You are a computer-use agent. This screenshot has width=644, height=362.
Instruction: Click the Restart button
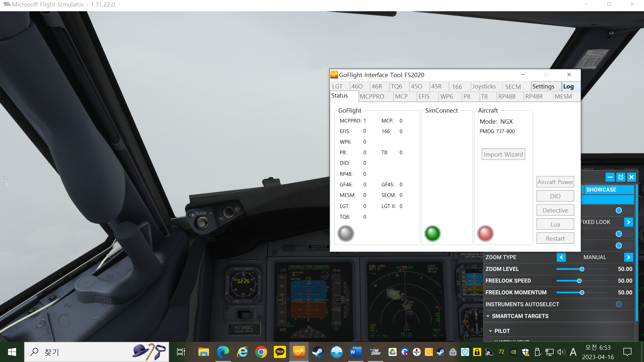(x=555, y=238)
